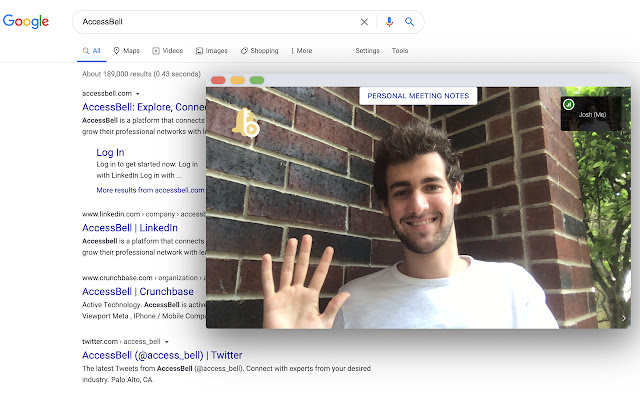Open search Tools
Viewport: 640px width, 400px height.
(x=400, y=51)
